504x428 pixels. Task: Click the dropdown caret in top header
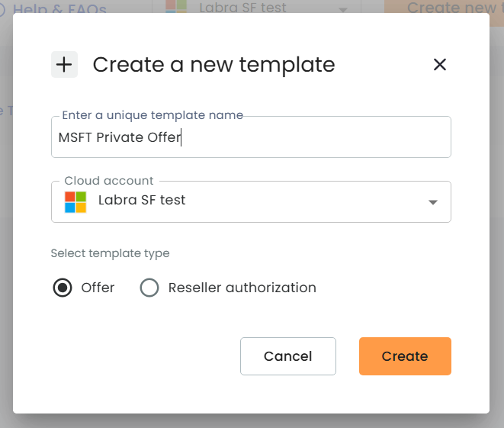point(343,10)
